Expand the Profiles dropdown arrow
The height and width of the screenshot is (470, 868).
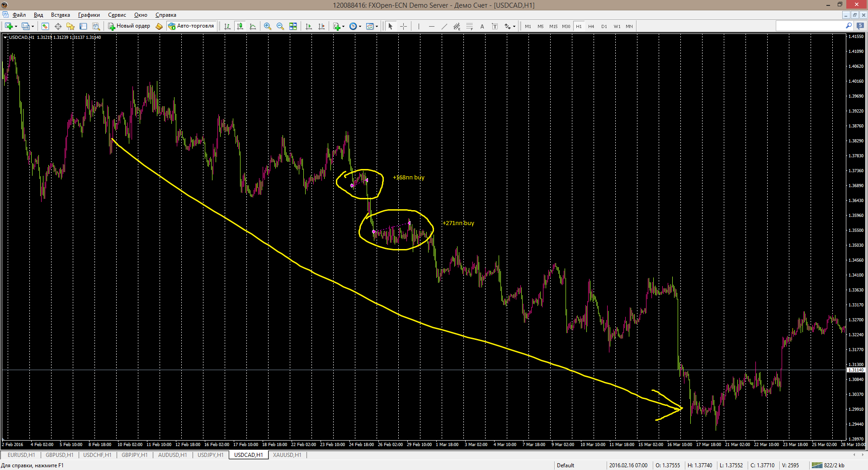[x=33, y=26]
